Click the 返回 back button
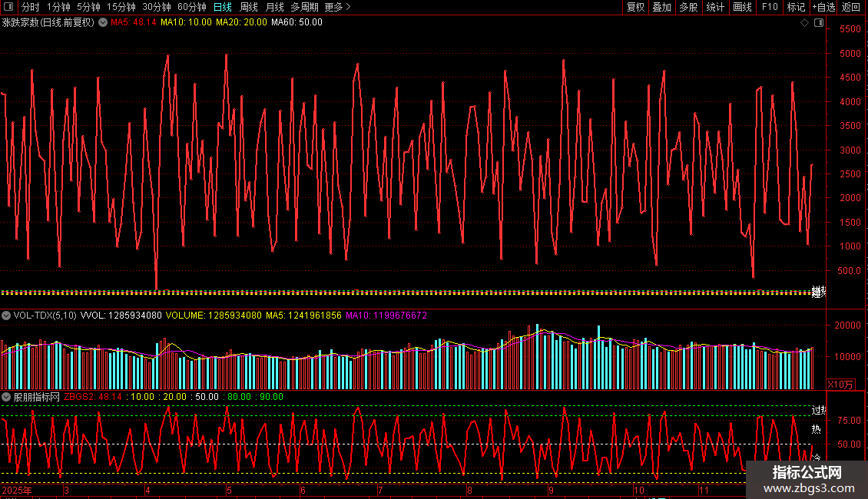 point(851,7)
